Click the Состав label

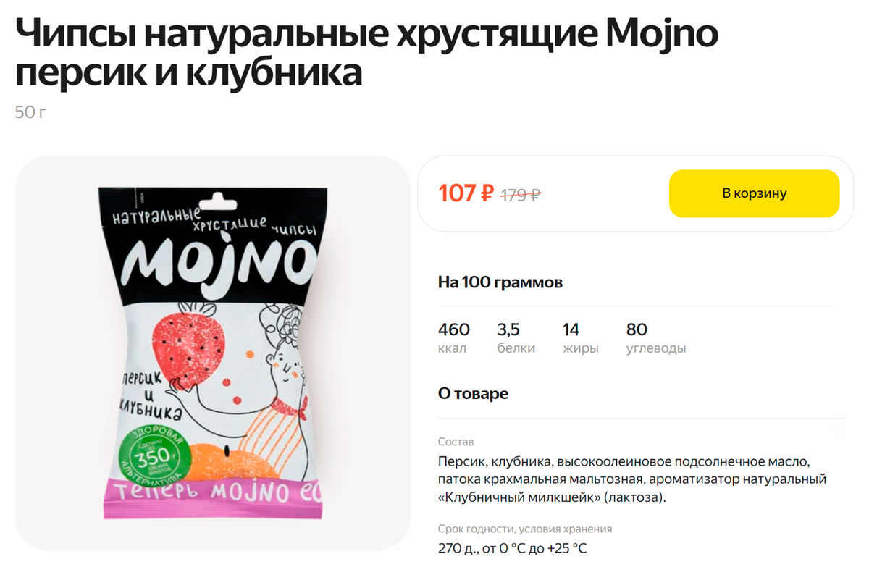pos(456,442)
